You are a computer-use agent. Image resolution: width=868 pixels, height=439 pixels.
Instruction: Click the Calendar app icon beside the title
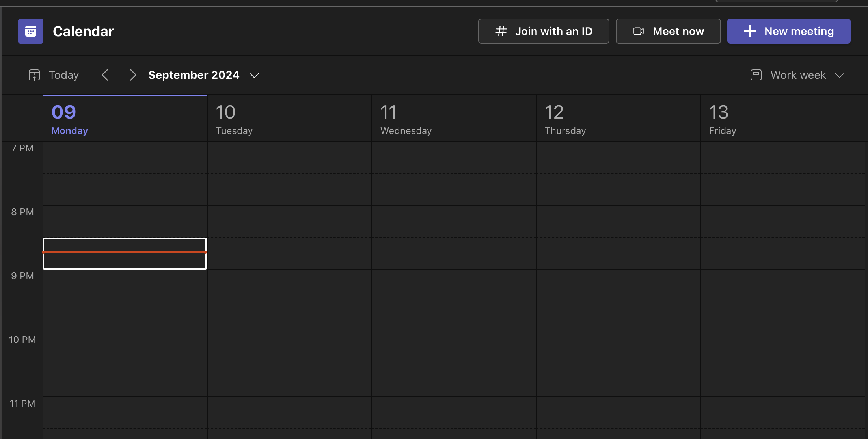pyautogui.click(x=30, y=31)
